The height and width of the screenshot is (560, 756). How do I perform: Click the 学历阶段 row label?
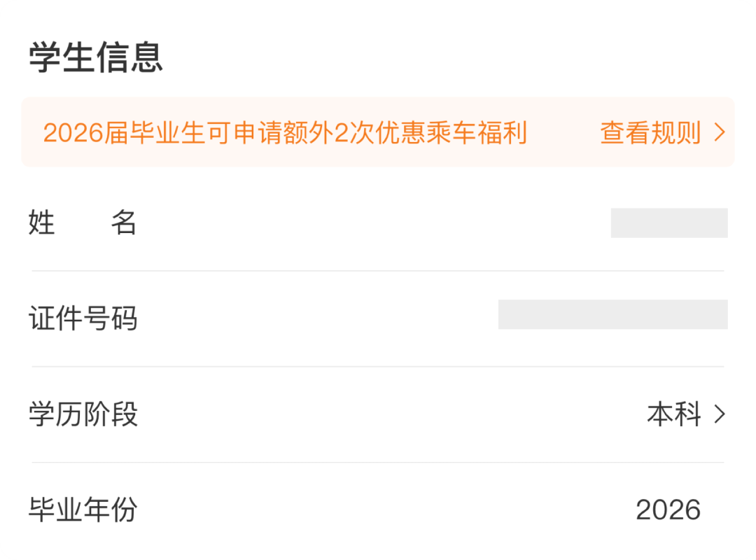coord(84,414)
